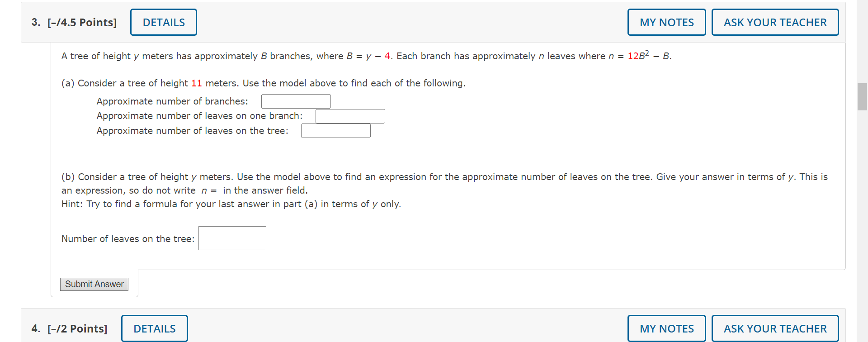
Task: Select the red value 11 in part (a)
Action: pos(197,83)
